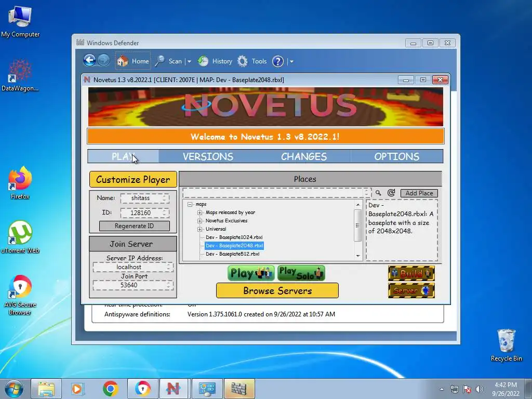The height and width of the screenshot is (399, 532).
Task: Open the AVG Secure Browser desktop shortcut
Action: [20, 295]
